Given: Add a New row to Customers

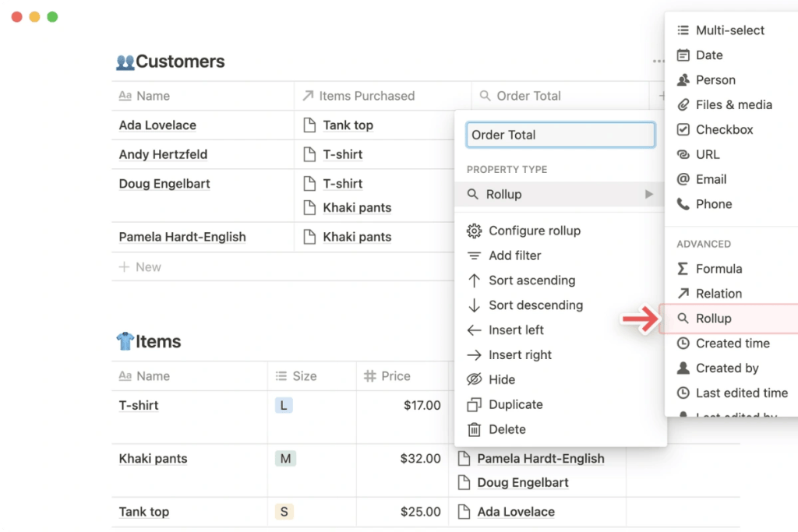Looking at the screenshot, I should [140, 267].
